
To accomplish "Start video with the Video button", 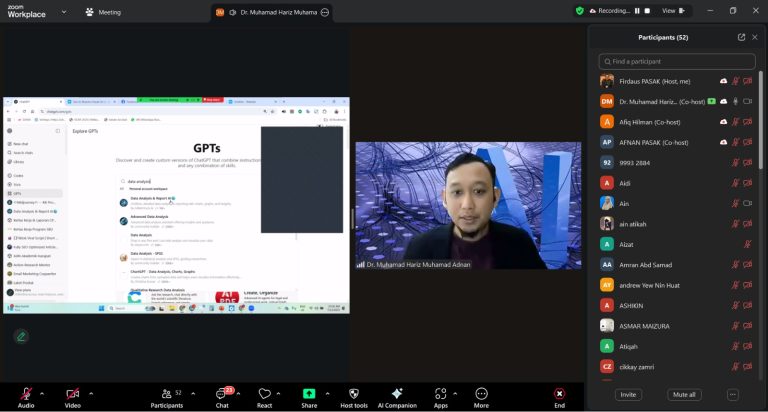I will [72, 394].
